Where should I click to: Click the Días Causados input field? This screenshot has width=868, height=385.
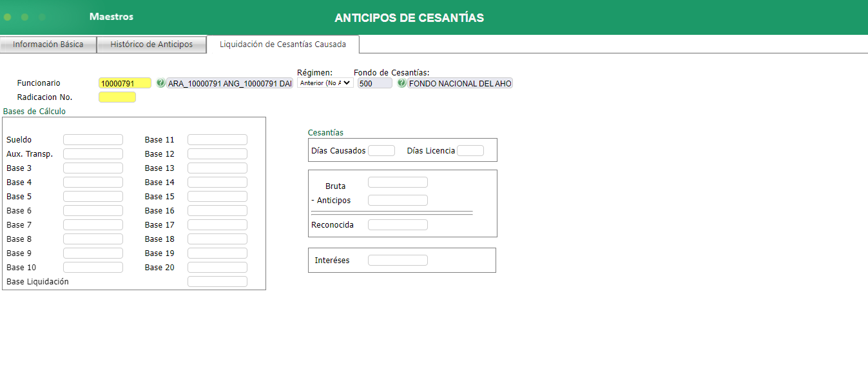(381, 150)
